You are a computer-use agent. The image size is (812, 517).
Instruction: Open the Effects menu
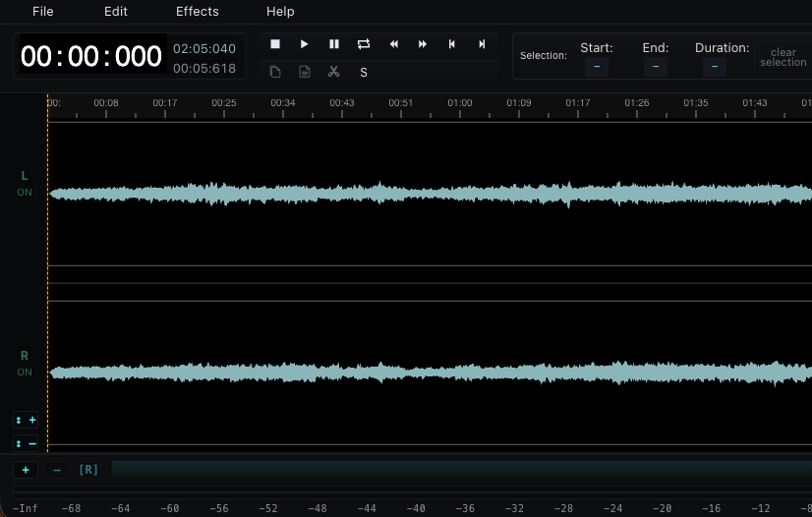[198, 12]
